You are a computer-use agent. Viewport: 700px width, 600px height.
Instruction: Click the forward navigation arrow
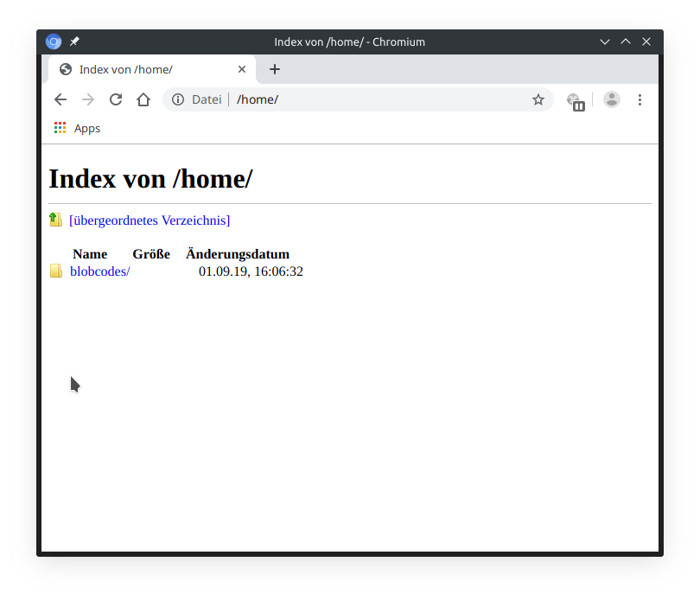click(x=88, y=99)
